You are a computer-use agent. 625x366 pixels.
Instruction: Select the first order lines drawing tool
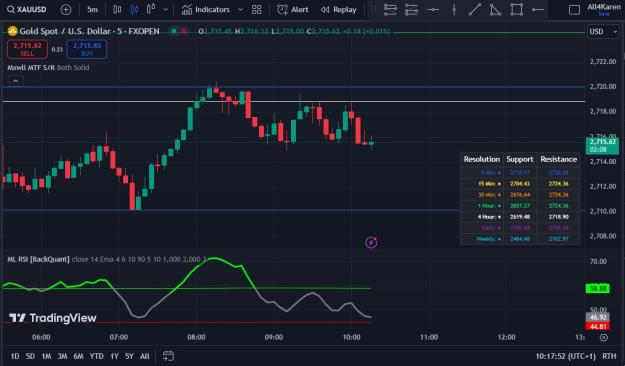click(390, 10)
